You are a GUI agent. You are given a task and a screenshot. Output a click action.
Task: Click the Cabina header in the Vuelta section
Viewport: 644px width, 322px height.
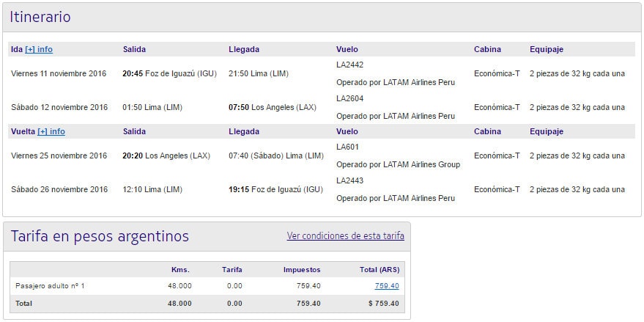[487, 131]
